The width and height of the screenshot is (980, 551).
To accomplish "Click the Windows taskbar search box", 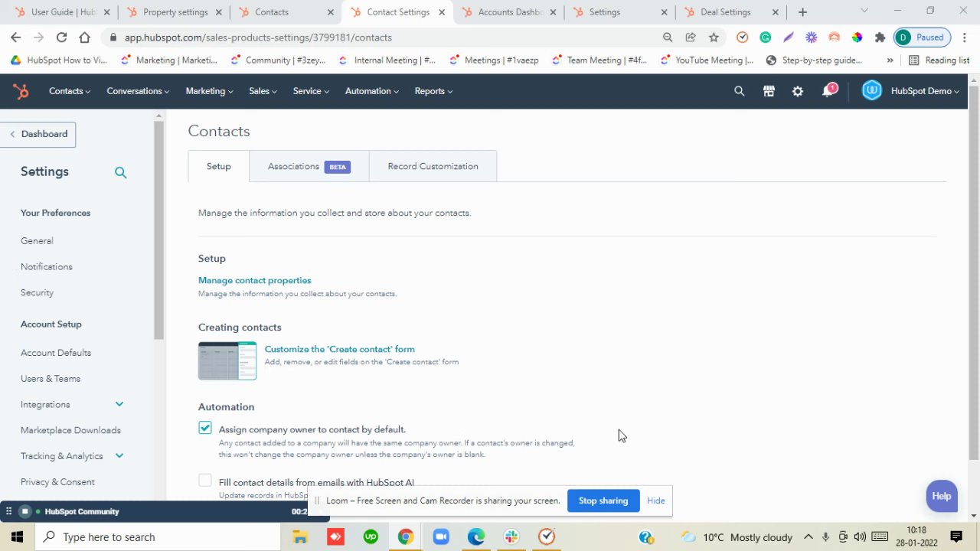I will click(x=157, y=537).
